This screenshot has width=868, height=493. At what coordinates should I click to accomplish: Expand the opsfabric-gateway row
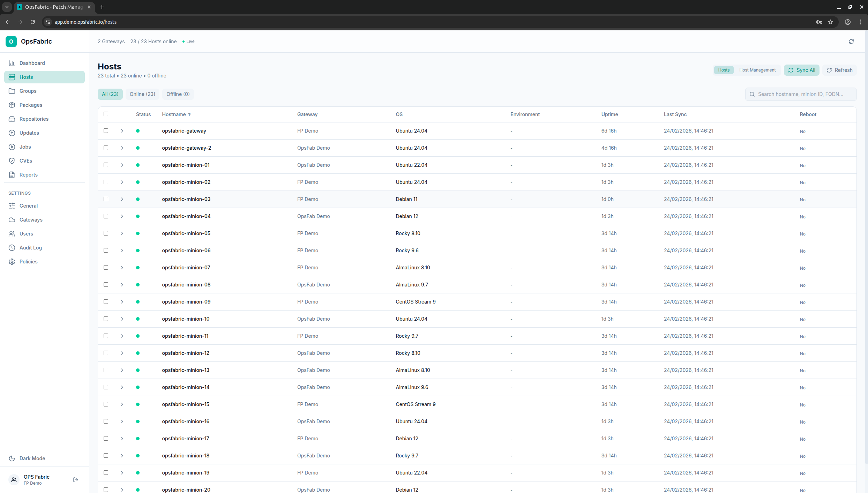[122, 131]
